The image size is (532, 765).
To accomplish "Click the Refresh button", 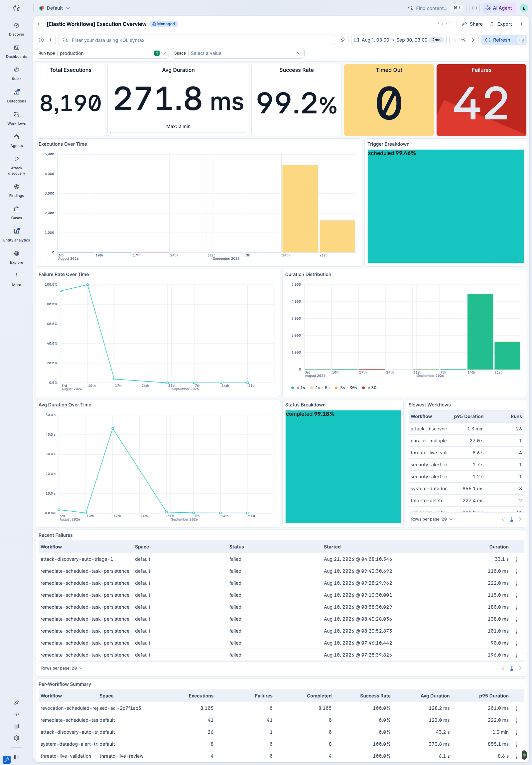I will tap(498, 40).
